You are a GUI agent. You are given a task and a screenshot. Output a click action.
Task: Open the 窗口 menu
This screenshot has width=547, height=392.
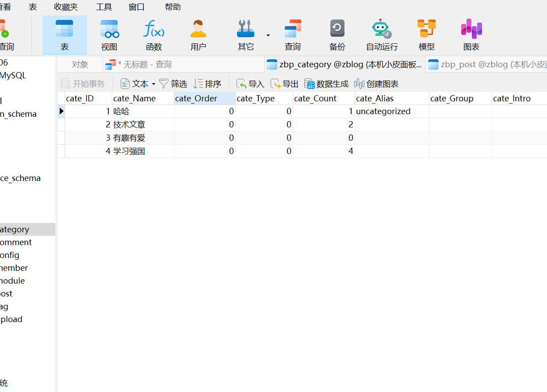coord(137,7)
